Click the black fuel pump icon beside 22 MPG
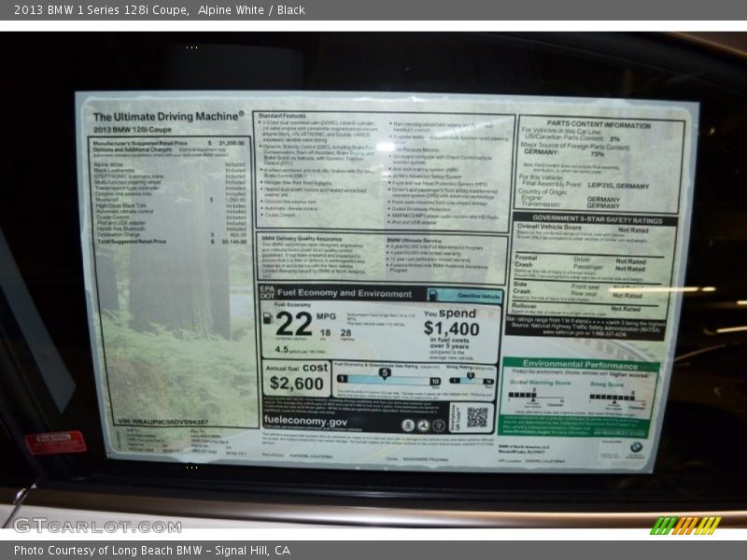747x560 pixels. point(267,318)
